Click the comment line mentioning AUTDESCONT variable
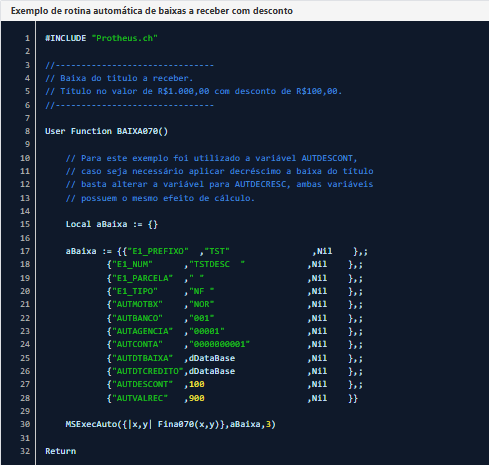The width and height of the screenshot is (489, 465). 211,158
